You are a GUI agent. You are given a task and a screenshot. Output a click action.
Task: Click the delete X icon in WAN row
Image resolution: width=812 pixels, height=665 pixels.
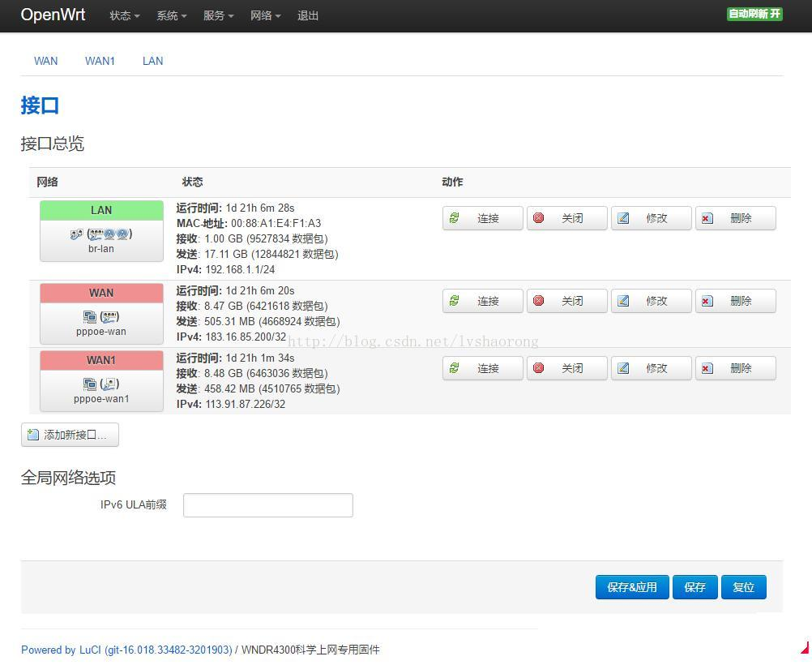click(707, 301)
